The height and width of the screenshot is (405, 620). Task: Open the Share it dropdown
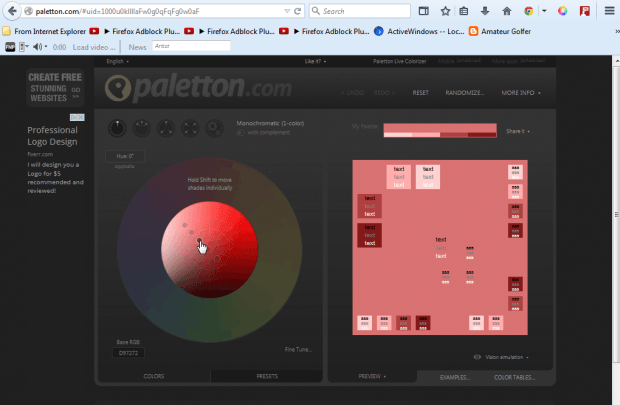point(518,131)
